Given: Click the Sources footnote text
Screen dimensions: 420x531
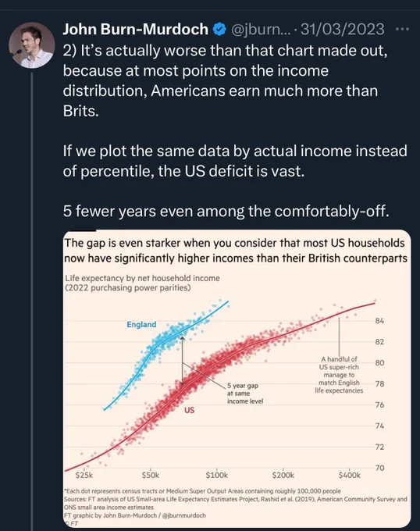Looking at the screenshot, I should click(236, 503).
